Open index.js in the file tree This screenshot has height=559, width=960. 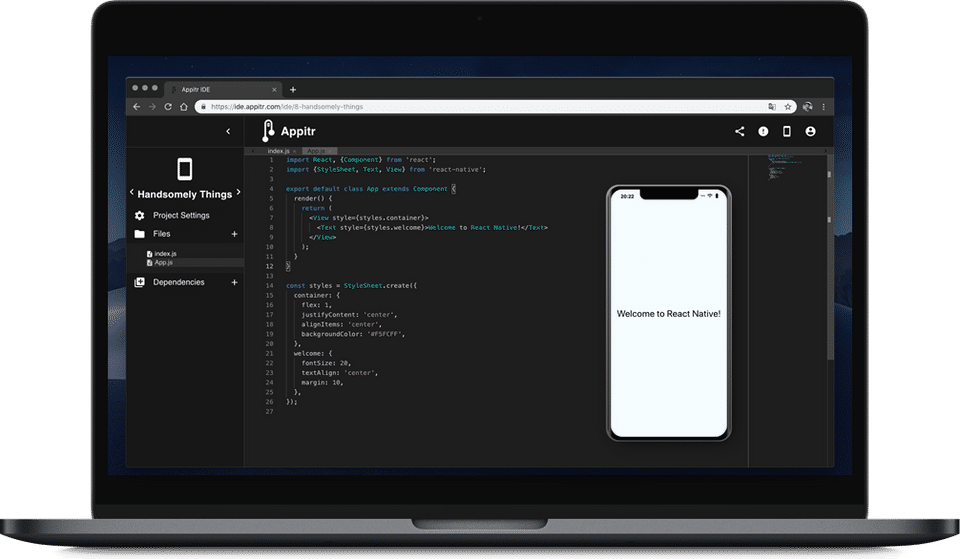[162, 253]
